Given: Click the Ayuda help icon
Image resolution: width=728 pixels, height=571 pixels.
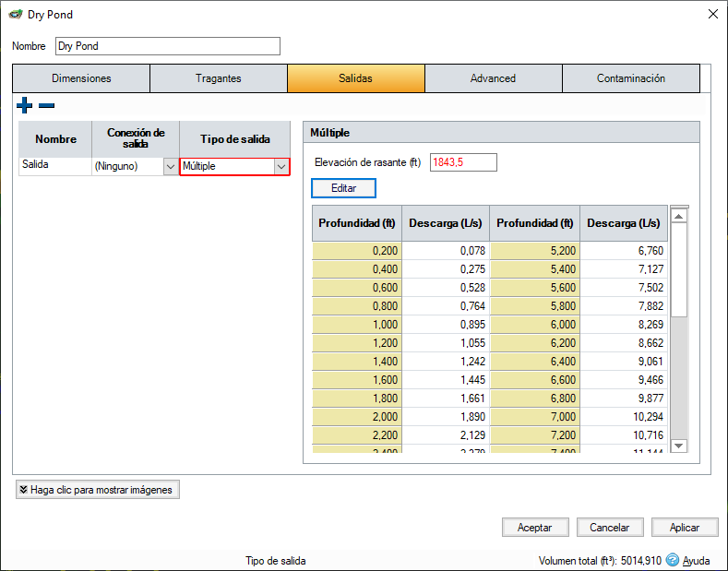Looking at the screenshot, I should click(672, 560).
